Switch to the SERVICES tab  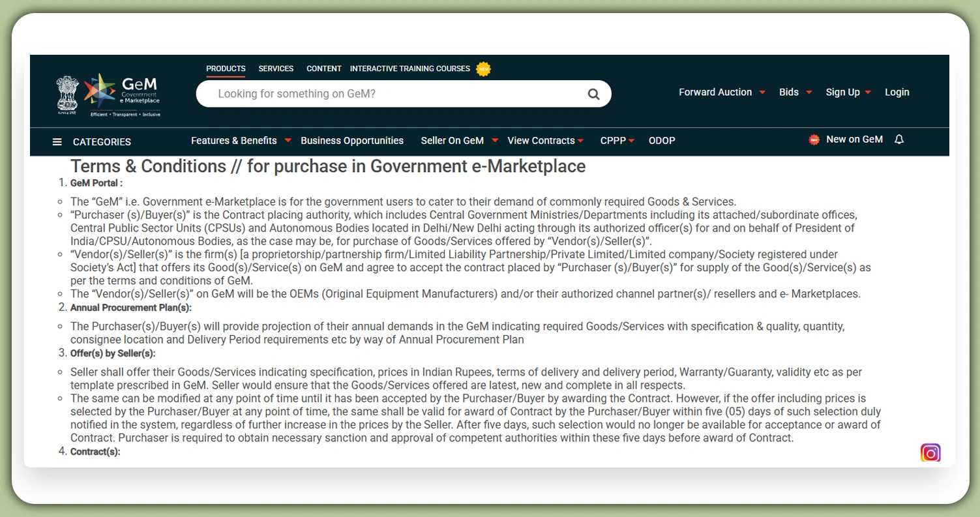click(x=276, y=68)
